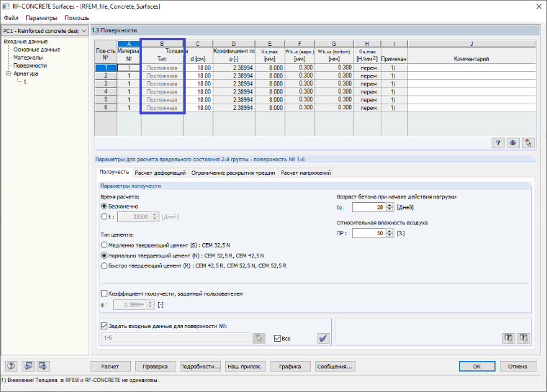Click the surface numbers field showing 1-6
The width and height of the screenshot is (547, 392).
(176, 337)
